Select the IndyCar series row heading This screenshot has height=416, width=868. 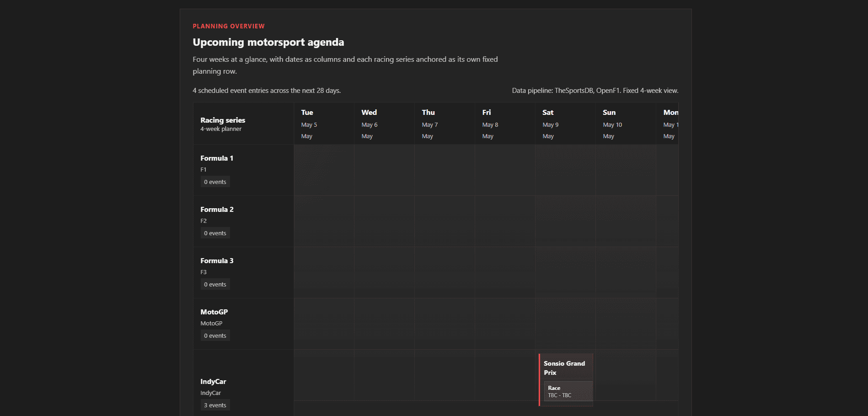pyautogui.click(x=213, y=382)
